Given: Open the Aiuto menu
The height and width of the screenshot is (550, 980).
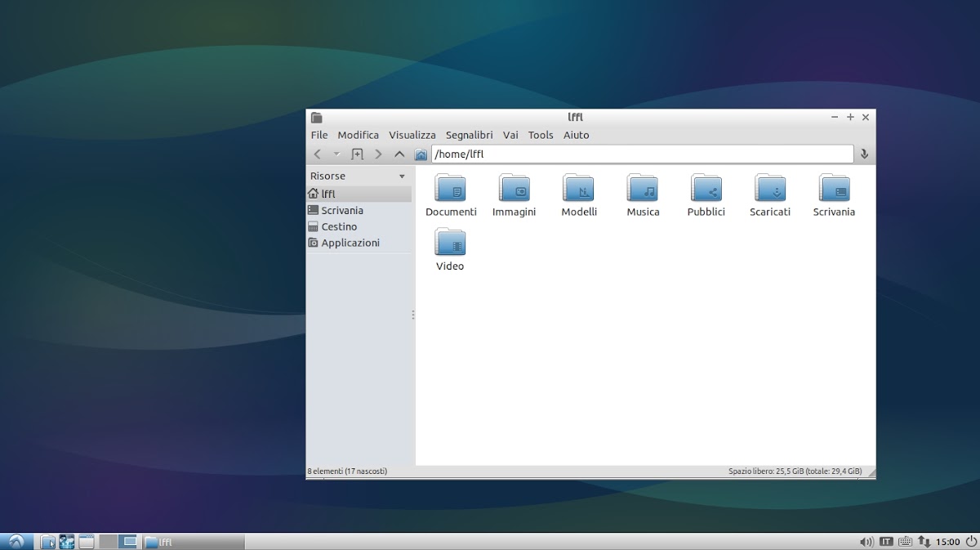Looking at the screenshot, I should coord(577,136).
